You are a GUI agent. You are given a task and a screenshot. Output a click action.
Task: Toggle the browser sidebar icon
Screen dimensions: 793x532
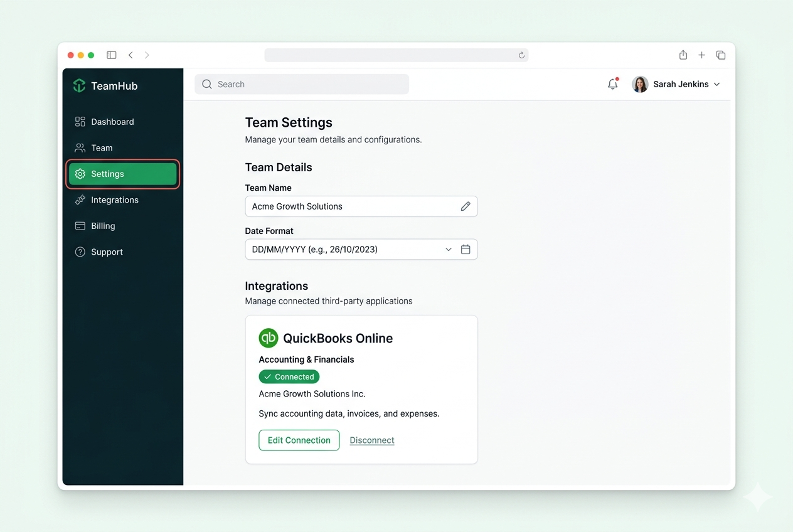point(112,55)
